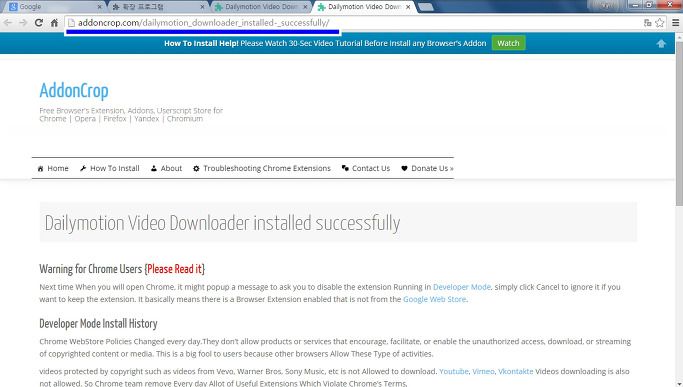Click the up-arrow icon in blue banner
The image size is (683, 387).
pos(661,43)
